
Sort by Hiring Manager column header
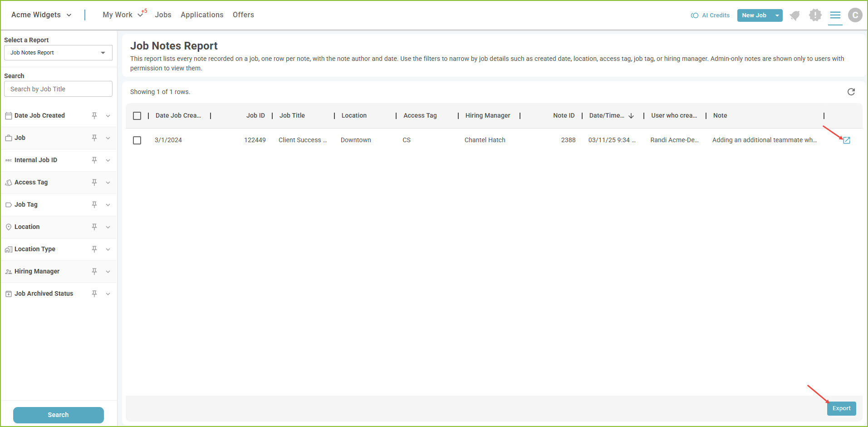(x=488, y=115)
